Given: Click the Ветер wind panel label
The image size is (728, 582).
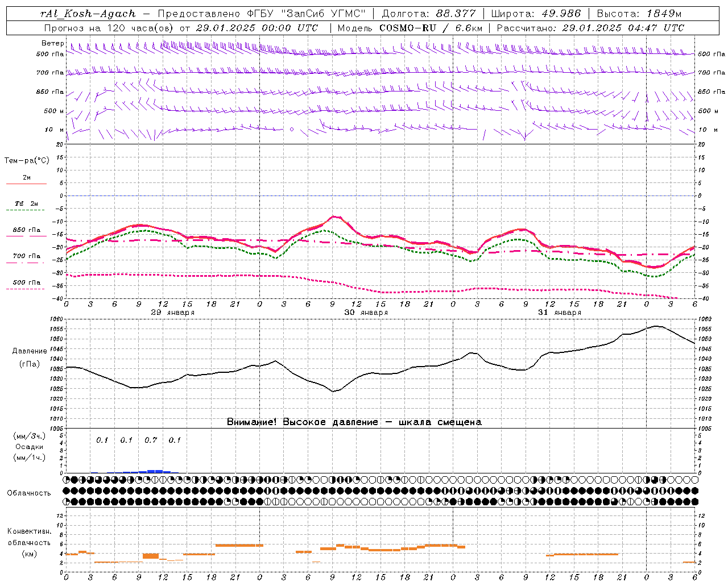Looking at the screenshot, I should coord(52,43).
